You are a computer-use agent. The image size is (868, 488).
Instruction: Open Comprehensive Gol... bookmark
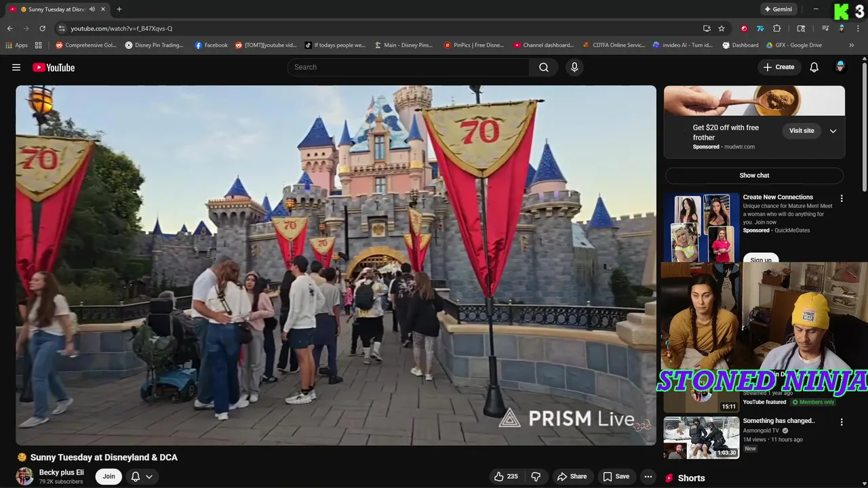click(86, 45)
